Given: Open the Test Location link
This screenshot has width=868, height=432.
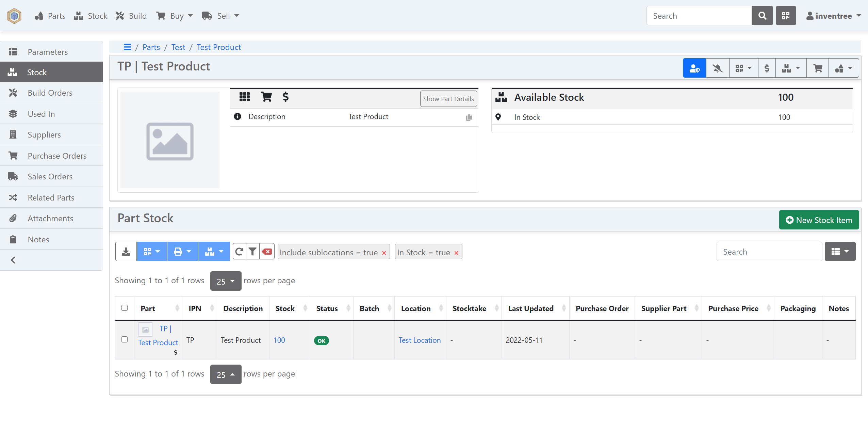Looking at the screenshot, I should click(419, 340).
